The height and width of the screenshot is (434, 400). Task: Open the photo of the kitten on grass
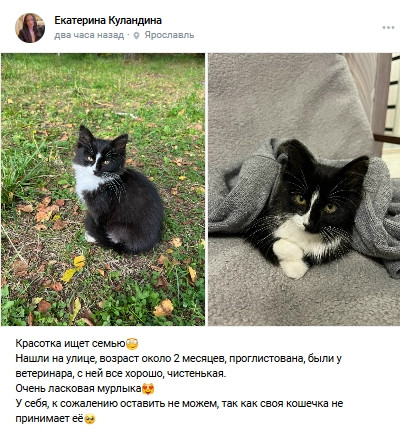tap(103, 189)
